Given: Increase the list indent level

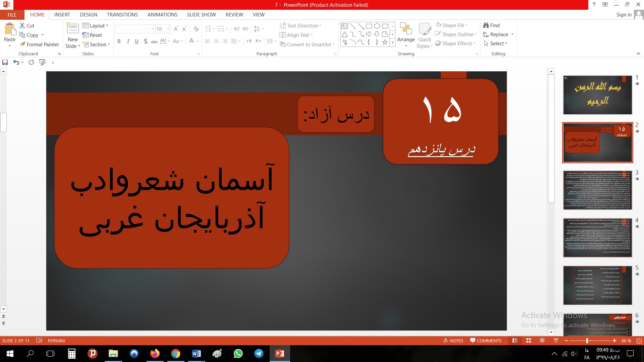Looking at the screenshot, I should pos(246,29).
